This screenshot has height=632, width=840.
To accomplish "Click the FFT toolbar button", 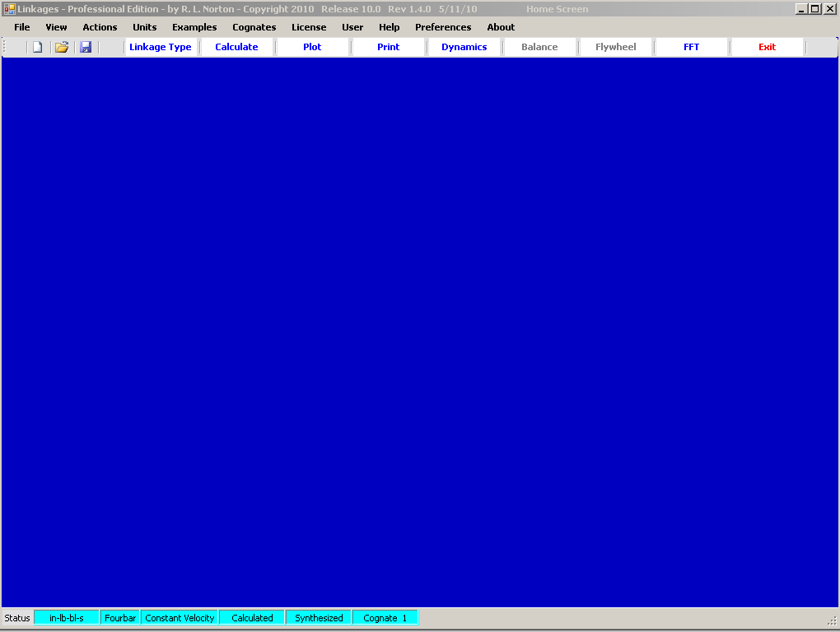I will (x=692, y=47).
